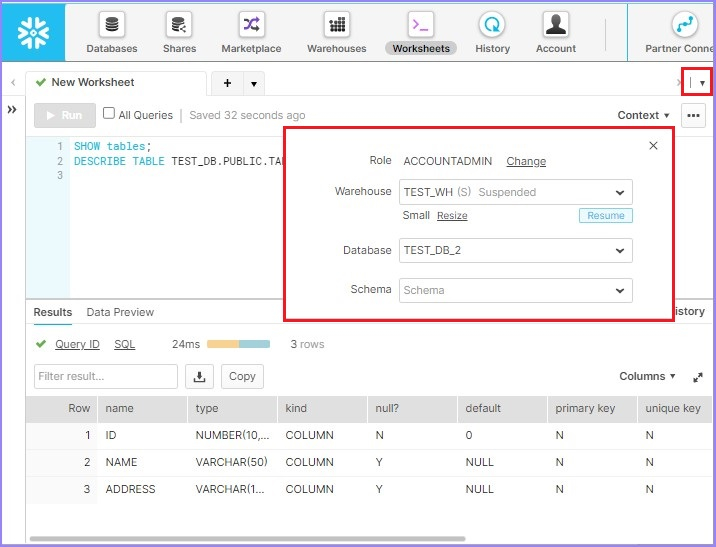Click the horizontal results scrollbar
This screenshot has height=547, width=716.
click(x=247, y=539)
